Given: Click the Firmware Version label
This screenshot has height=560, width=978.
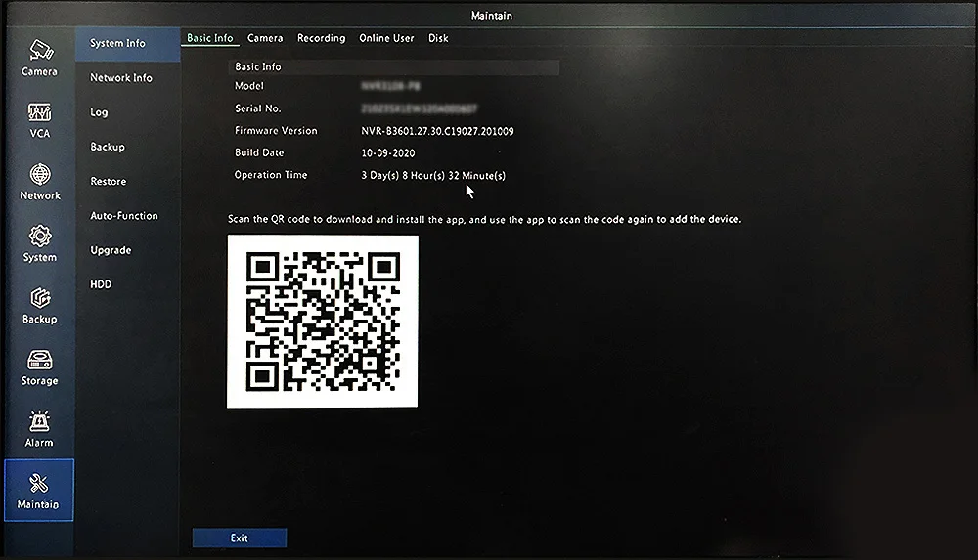Looking at the screenshot, I should point(276,130).
